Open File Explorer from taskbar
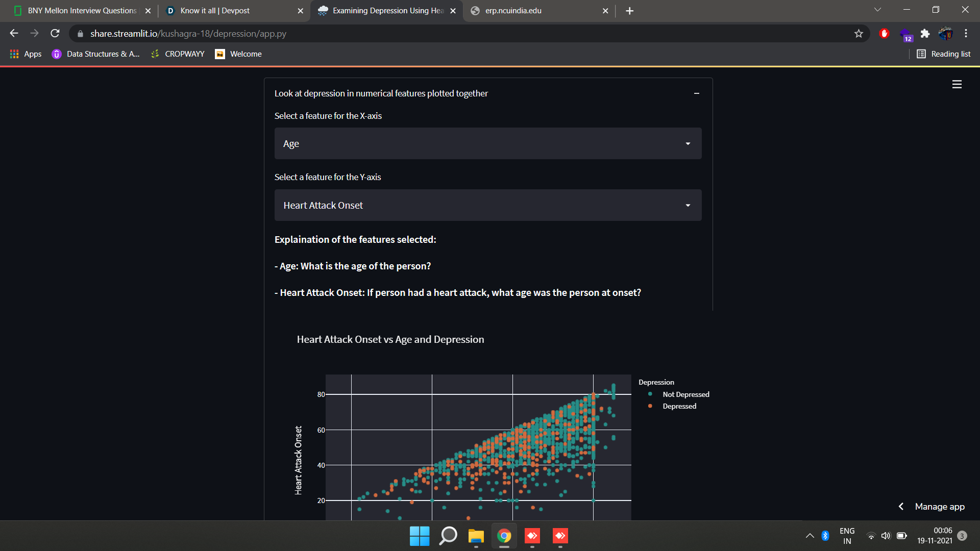The height and width of the screenshot is (551, 980). coord(476,536)
